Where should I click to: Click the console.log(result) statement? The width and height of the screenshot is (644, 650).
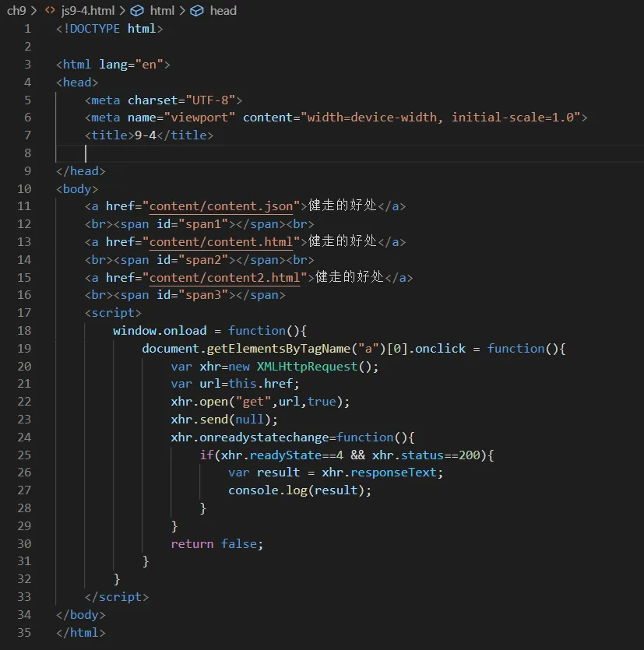[300, 490]
